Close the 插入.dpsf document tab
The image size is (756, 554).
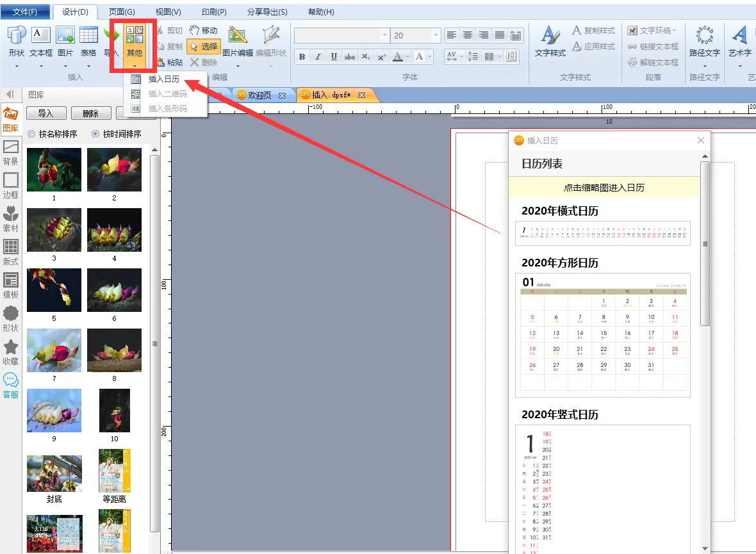coord(361,95)
